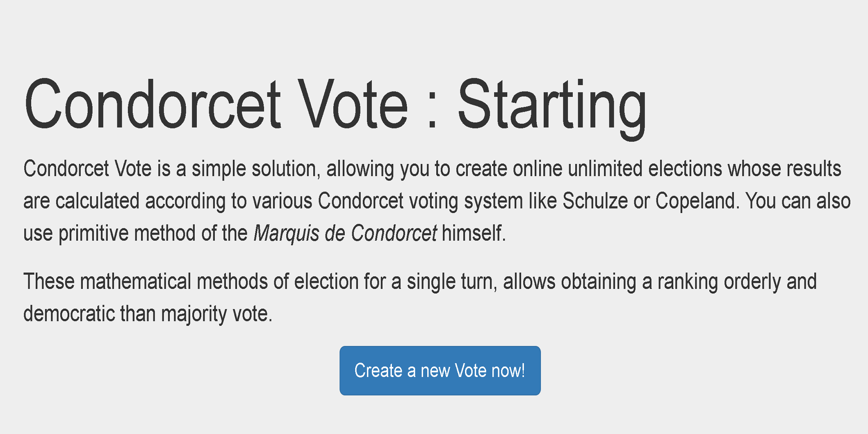This screenshot has width=868, height=434.
Task: Click the first introduction paragraph
Action: pyautogui.click(x=410, y=201)
